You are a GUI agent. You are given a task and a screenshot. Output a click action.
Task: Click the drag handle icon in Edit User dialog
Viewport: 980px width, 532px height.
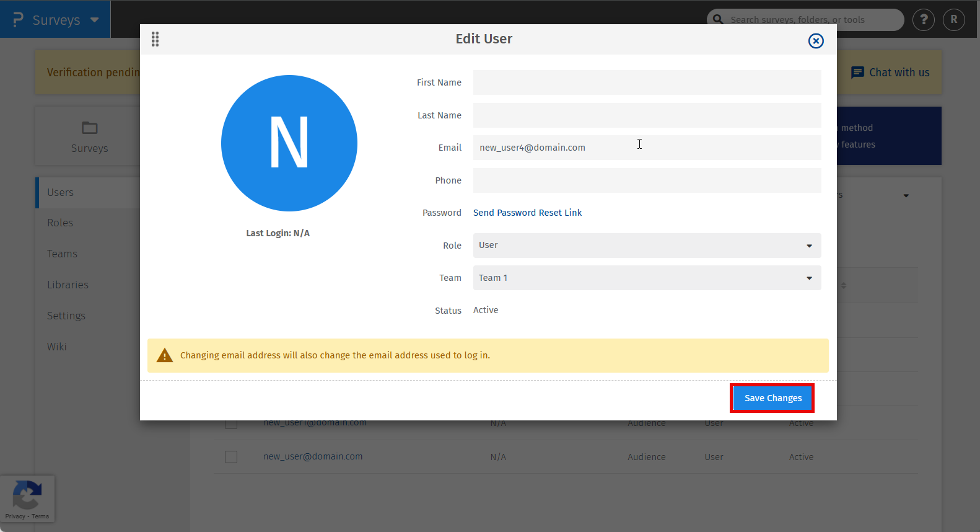coord(155,39)
